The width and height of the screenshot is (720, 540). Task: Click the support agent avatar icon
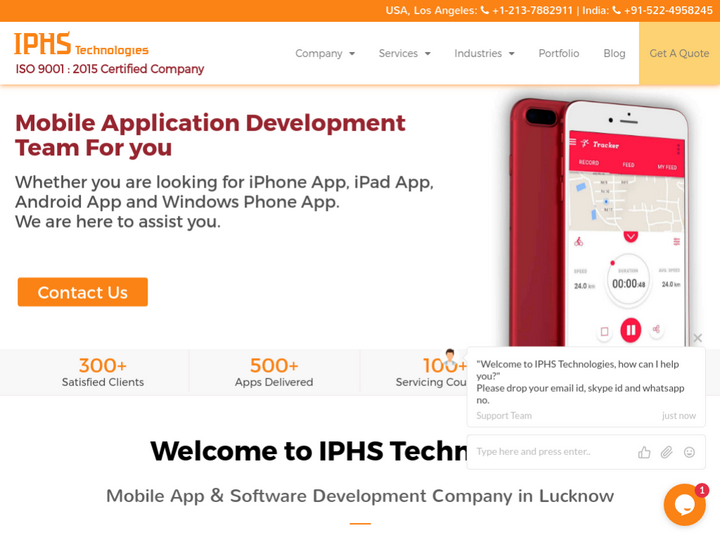[450, 357]
